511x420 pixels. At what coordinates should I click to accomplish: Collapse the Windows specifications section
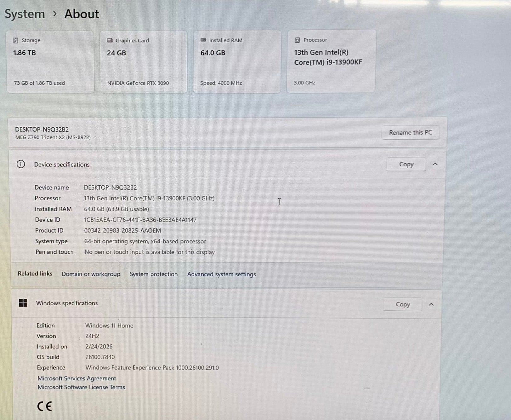431,304
